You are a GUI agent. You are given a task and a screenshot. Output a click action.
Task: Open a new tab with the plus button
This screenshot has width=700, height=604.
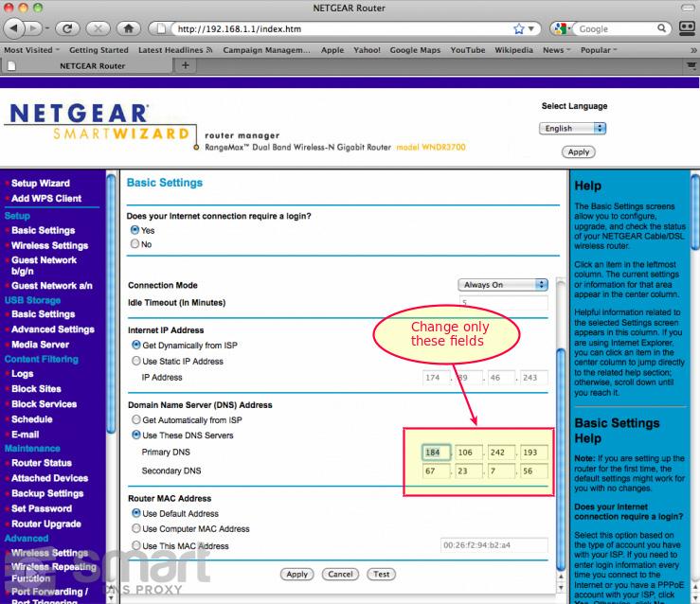[186, 65]
